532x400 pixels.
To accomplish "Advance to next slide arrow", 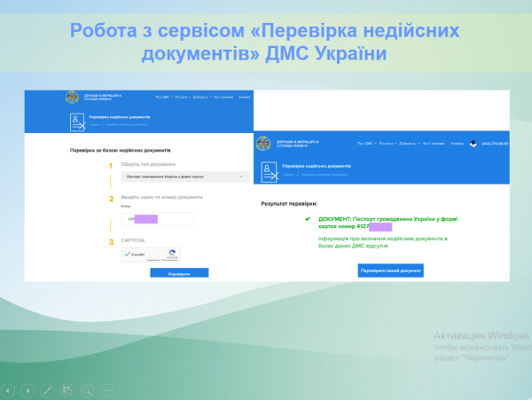I will [28, 389].
